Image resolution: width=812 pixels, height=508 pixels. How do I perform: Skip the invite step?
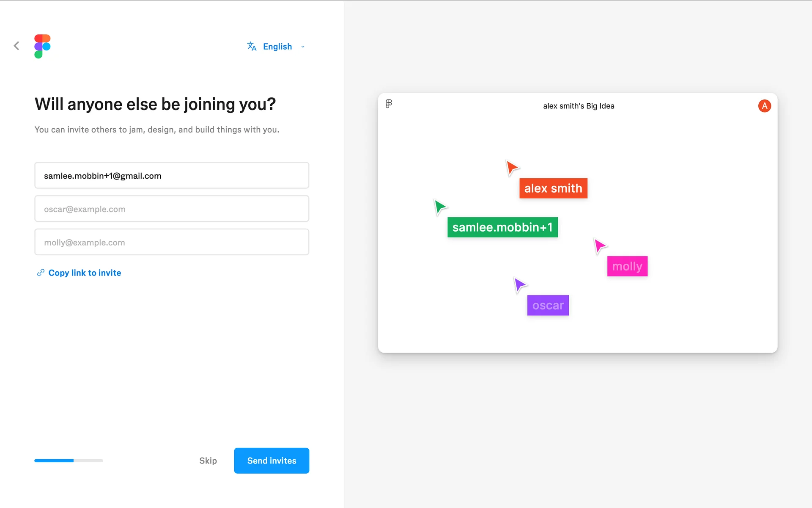pyautogui.click(x=208, y=461)
